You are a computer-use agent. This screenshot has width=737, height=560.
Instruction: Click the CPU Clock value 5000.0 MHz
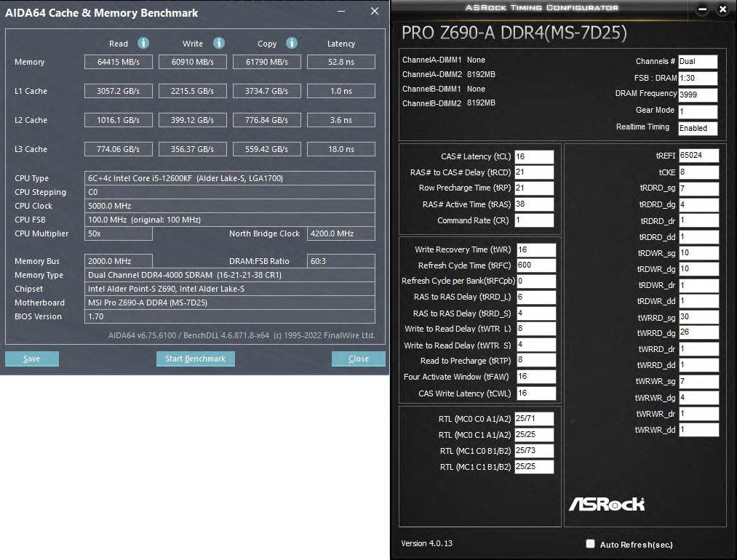coord(230,206)
